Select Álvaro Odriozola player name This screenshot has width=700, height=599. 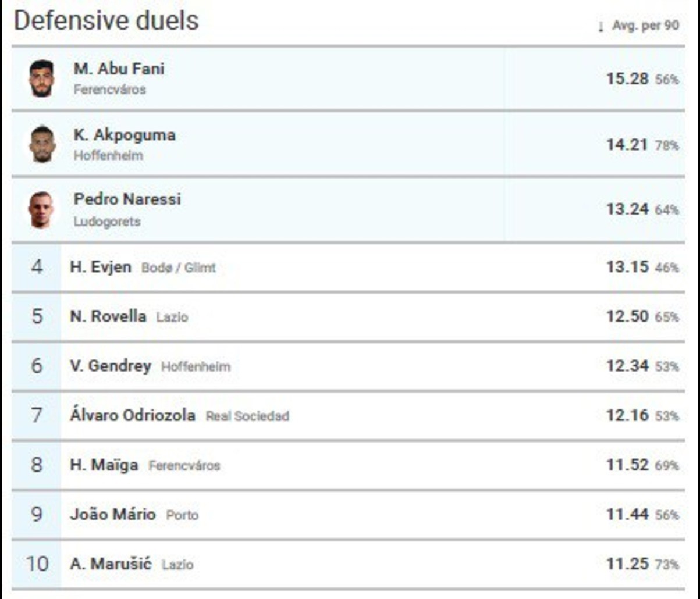[132, 416]
